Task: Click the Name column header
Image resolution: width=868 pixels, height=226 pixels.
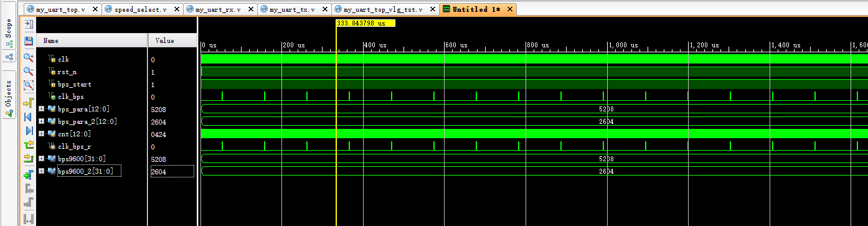Action: point(92,40)
